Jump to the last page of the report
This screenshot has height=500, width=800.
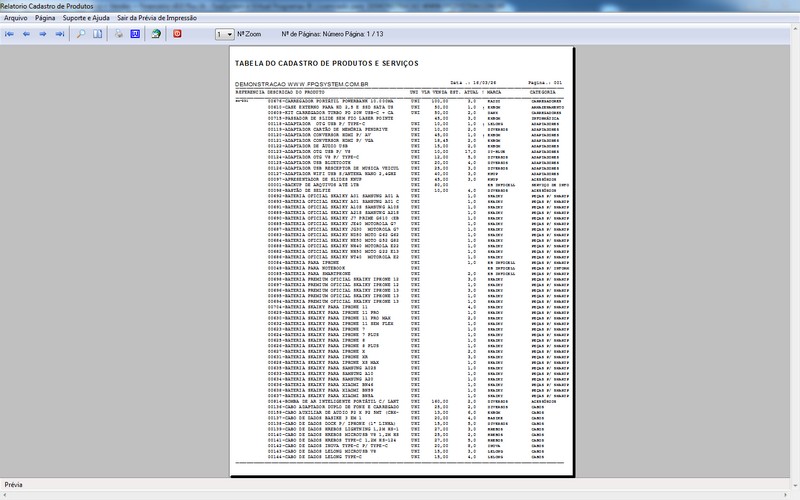tap(61, 34)
